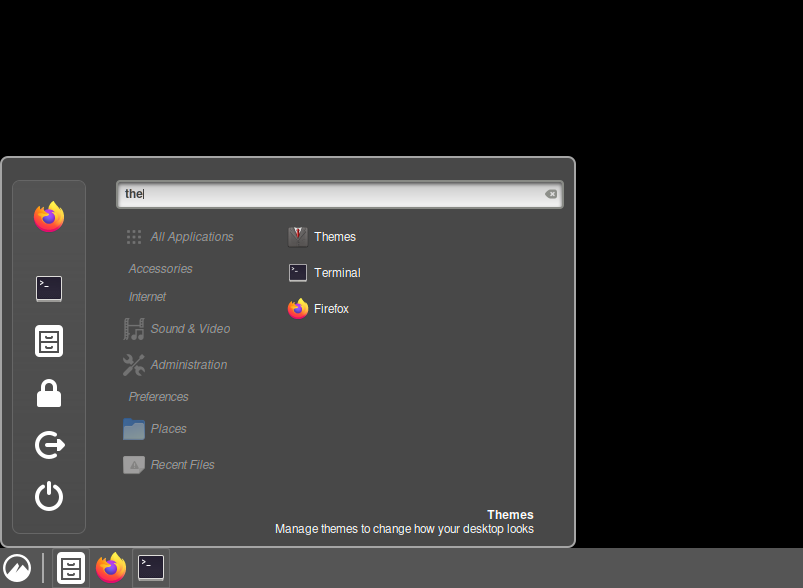The image size is (803, 588).
Task: Select the Sound & Video category
Action: tap(177, 329)
